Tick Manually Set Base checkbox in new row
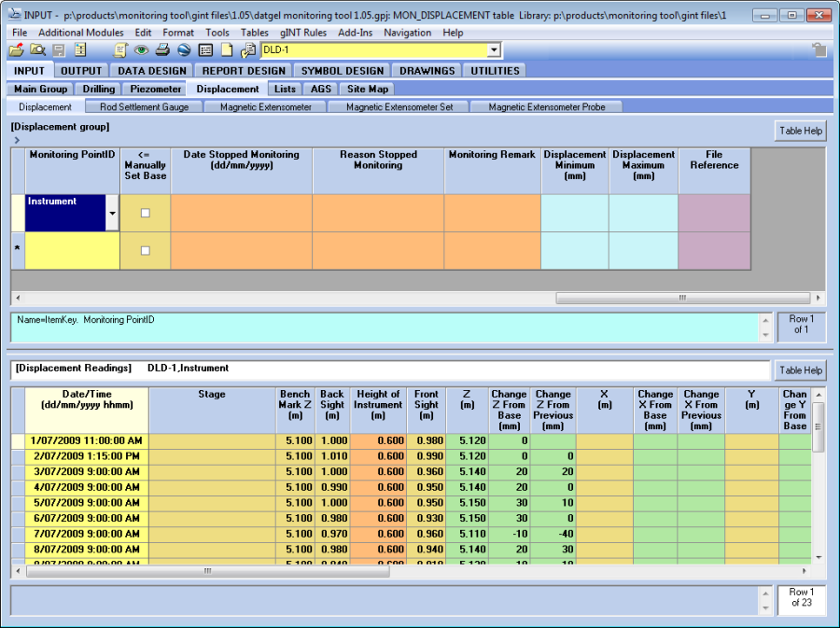This screenshot has height=628, width=840. (145, 250)
